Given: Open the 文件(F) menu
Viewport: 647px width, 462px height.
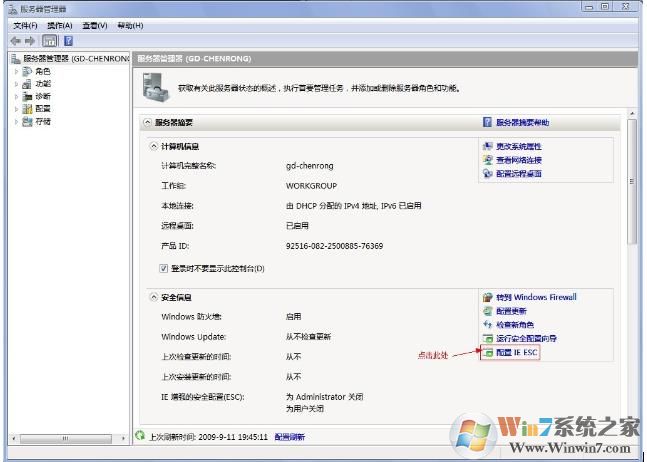Looking at the screenshot, I should pyautogui.click(x=25, y=26).
